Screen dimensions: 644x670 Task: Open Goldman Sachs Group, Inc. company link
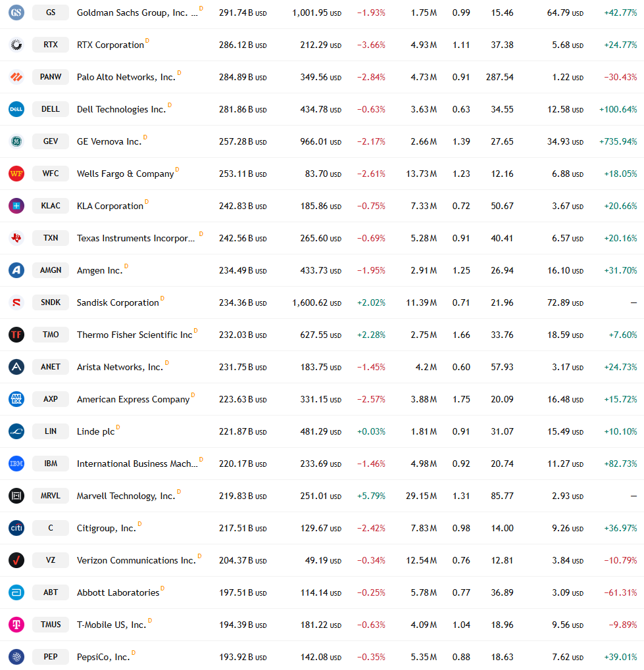pyautogui.click(x=137, y=12)
